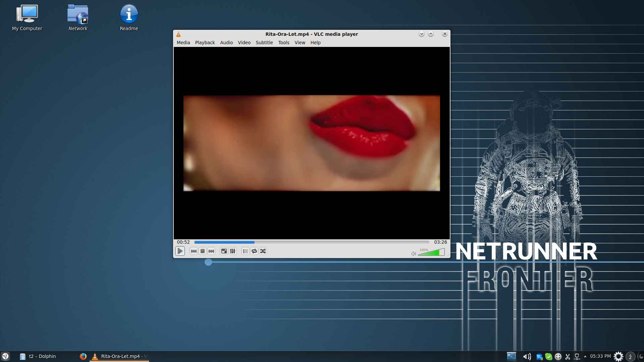The width and height of the screenshot is (644, 362).
Task: Toggle fullscreen video mode in VLC
Action: [224, 251]
